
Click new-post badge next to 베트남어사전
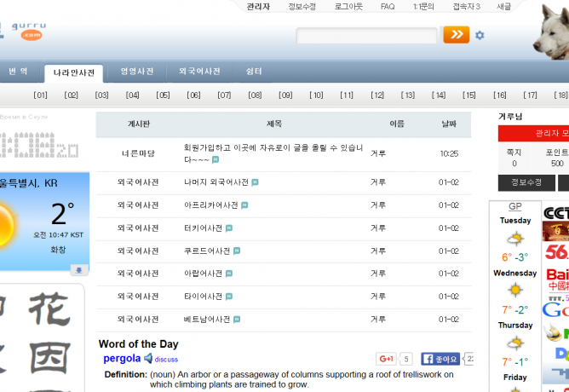click(x=237, y=320)
